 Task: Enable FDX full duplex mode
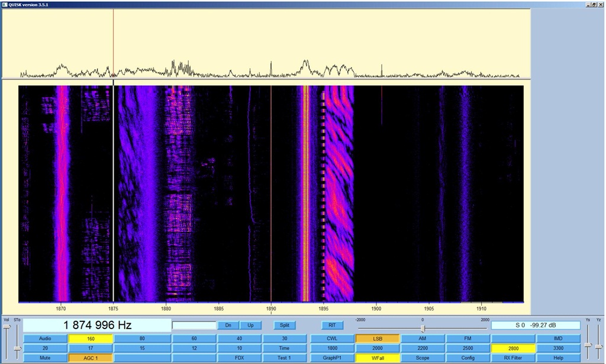point(239,358)
